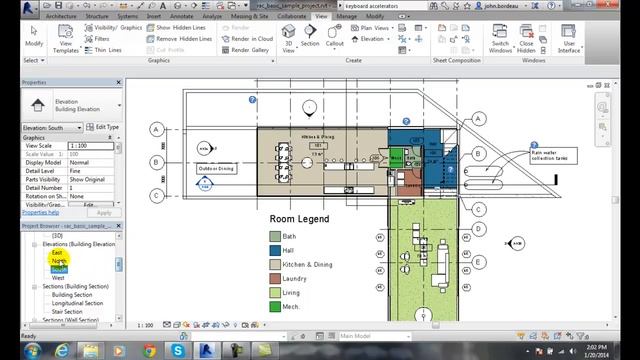Collapse Sections (Building Section) node
This screenshot has width=640, height=360.
point(35,287)
